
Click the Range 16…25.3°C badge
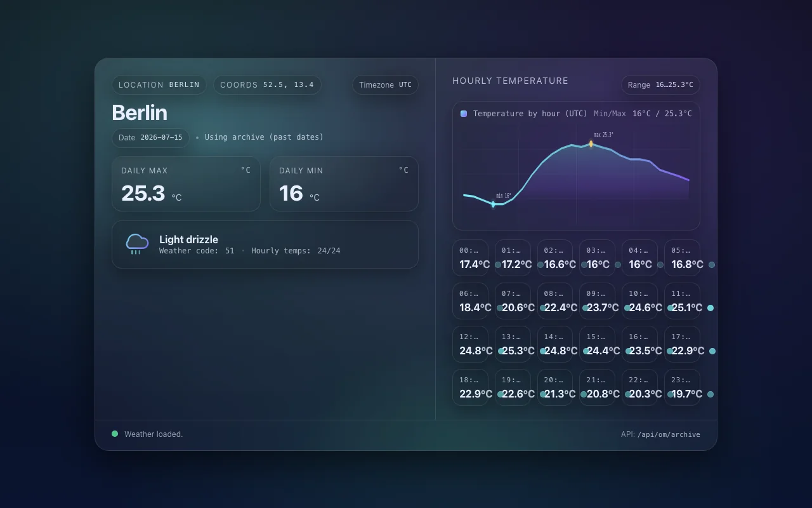coord(660,85)
